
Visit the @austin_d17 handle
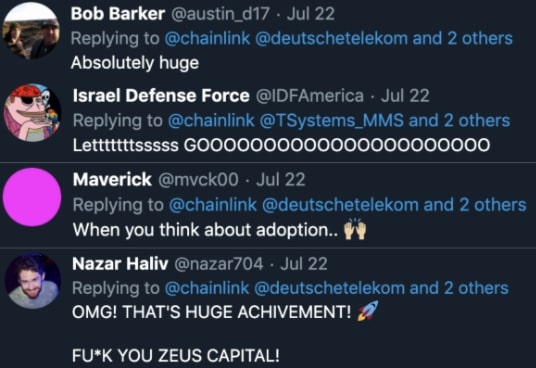pyautogui.click(x=220, y=14)
